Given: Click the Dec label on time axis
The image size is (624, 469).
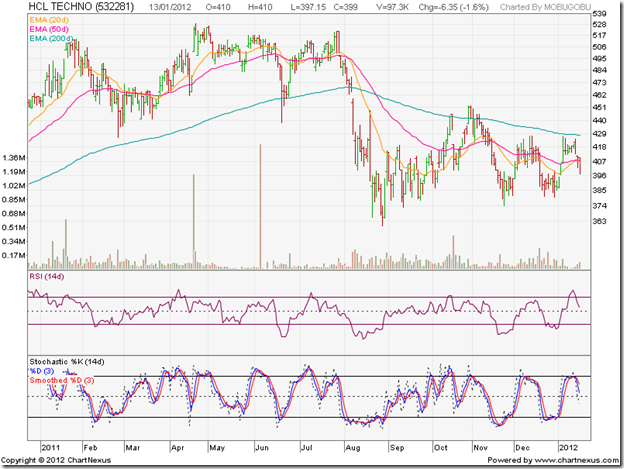Looking at the screenshot, I should click(522, 448).
